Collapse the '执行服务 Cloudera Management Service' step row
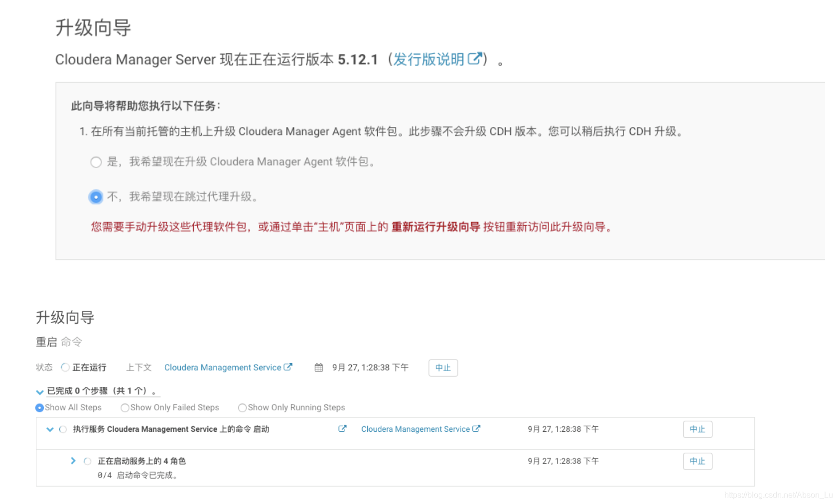837x504 pixels. (50, 429)
